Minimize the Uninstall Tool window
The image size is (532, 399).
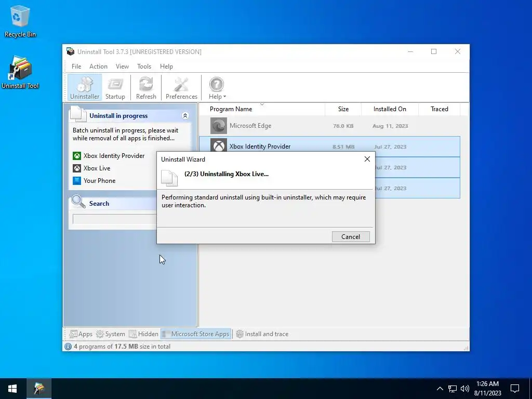pos(410,51)
